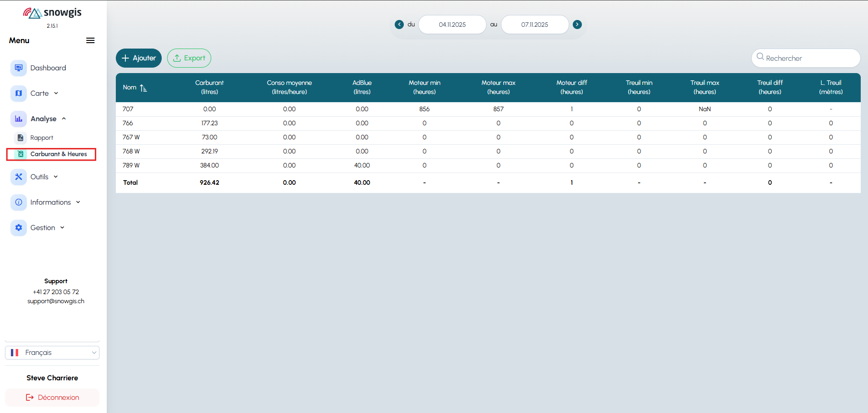Go to previous date range arrow
The height and width of the screenshot is (413, 868).
point(399,25)
